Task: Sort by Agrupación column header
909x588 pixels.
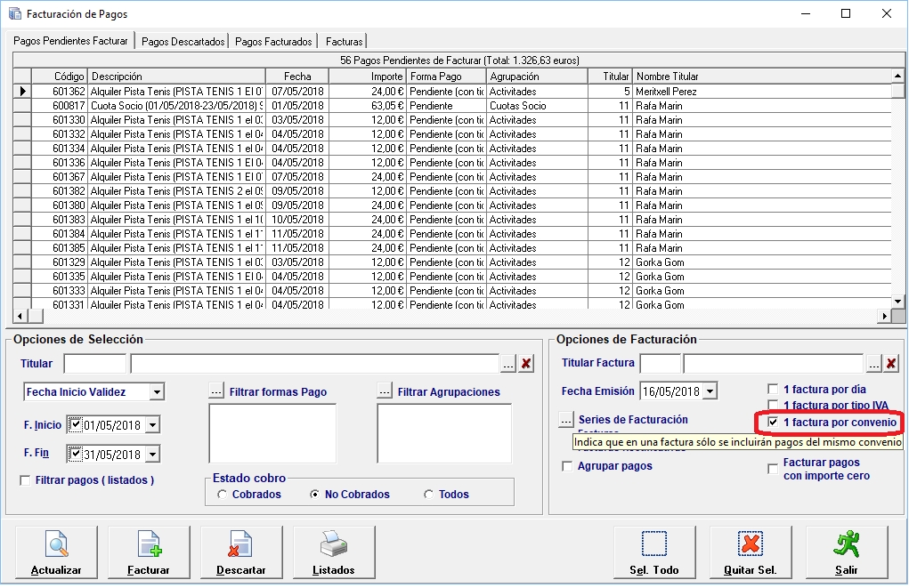Action: (x=537, y=76)
